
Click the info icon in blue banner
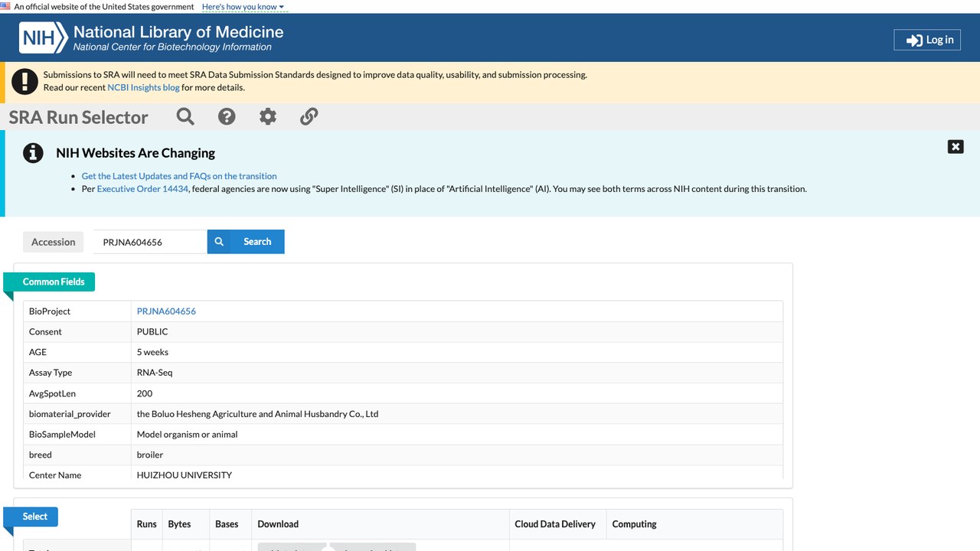[33, 153]
